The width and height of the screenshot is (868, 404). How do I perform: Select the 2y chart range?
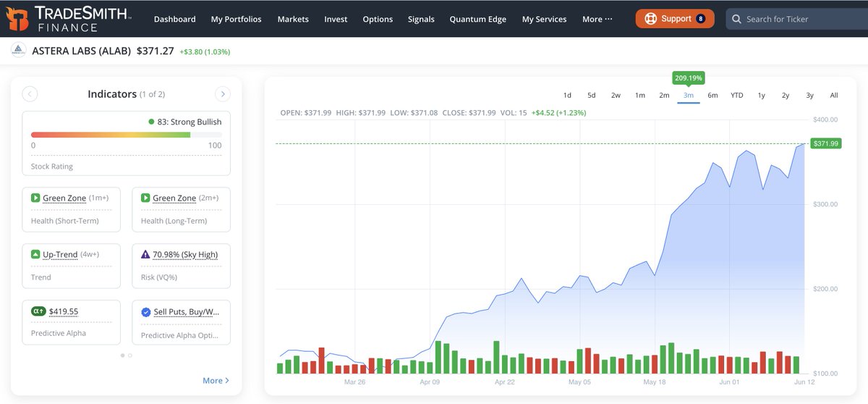(786, 95)
